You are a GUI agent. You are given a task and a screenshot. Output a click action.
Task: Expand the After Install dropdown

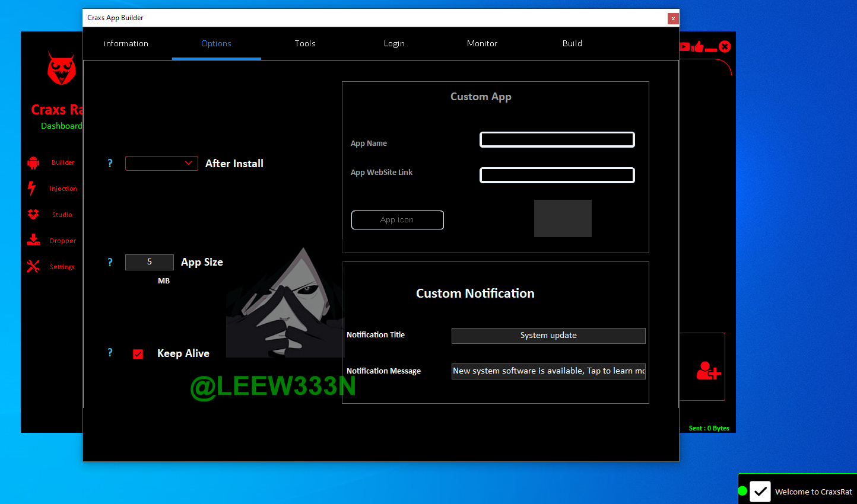tap(161, 163)
